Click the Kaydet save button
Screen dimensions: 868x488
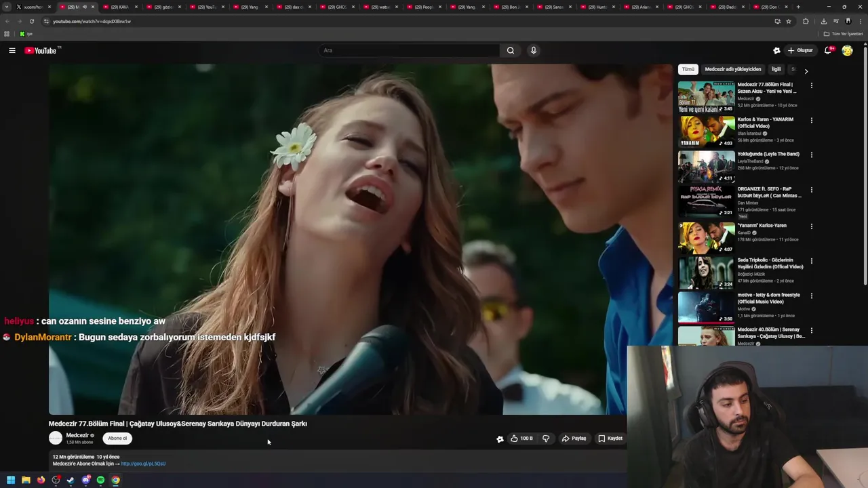click(x=610, y=439)
